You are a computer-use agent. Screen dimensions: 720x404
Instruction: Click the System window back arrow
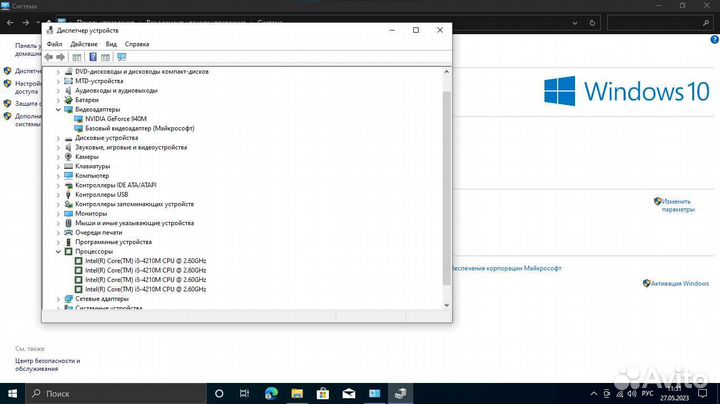click(10, 22)
